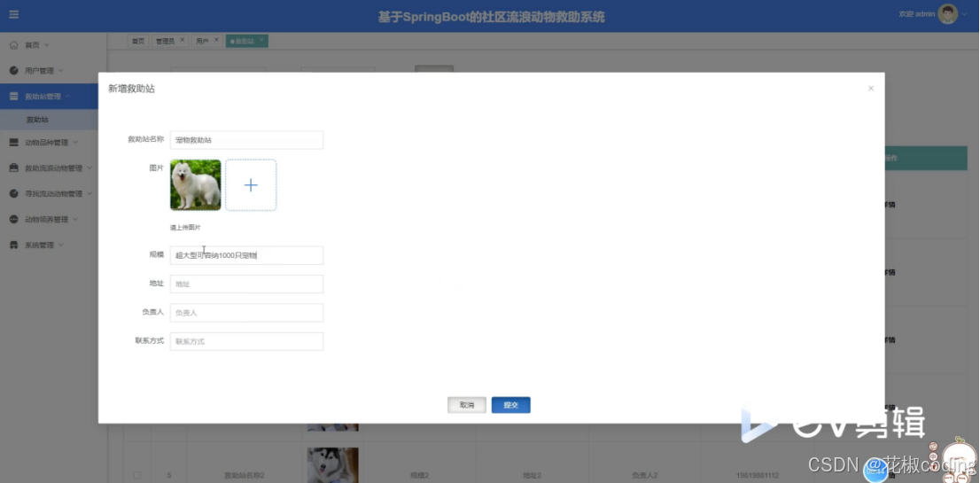Screen dimensions: 980x483
Task: Expand the 用户管理 sidebar menu
Action: pyautogui.click(x=61, y=71)
